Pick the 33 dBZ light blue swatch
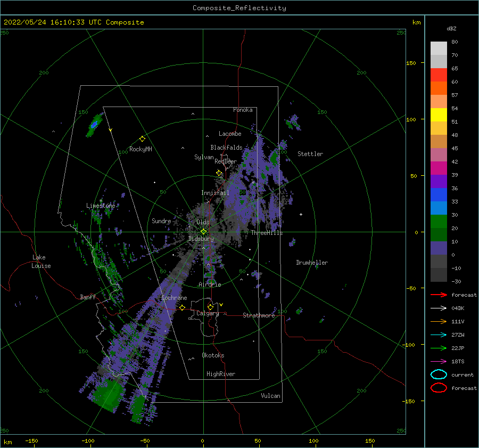The image size is (479, 448). click(439, 208)
